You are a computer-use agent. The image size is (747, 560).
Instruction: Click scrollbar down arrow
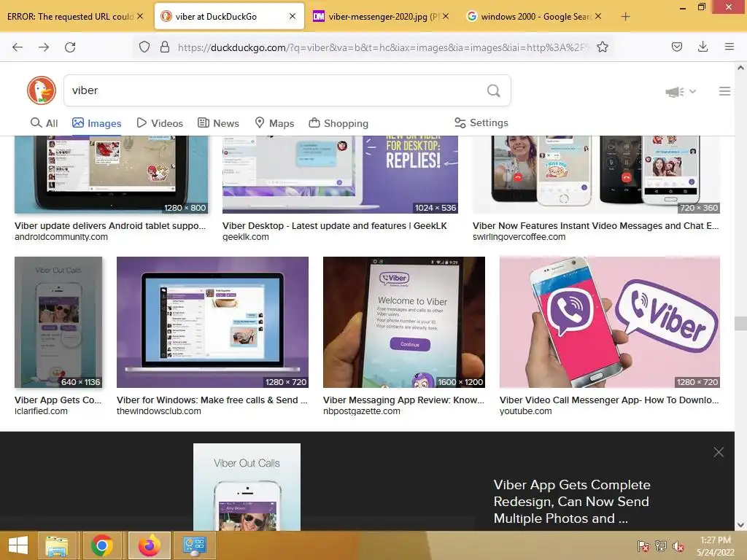(740, 525)
